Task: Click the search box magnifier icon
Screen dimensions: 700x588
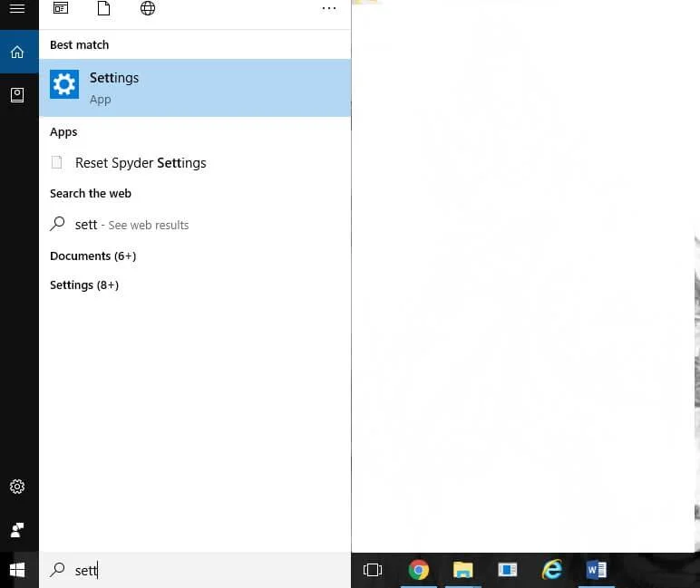Action: (x=57, y=570)
